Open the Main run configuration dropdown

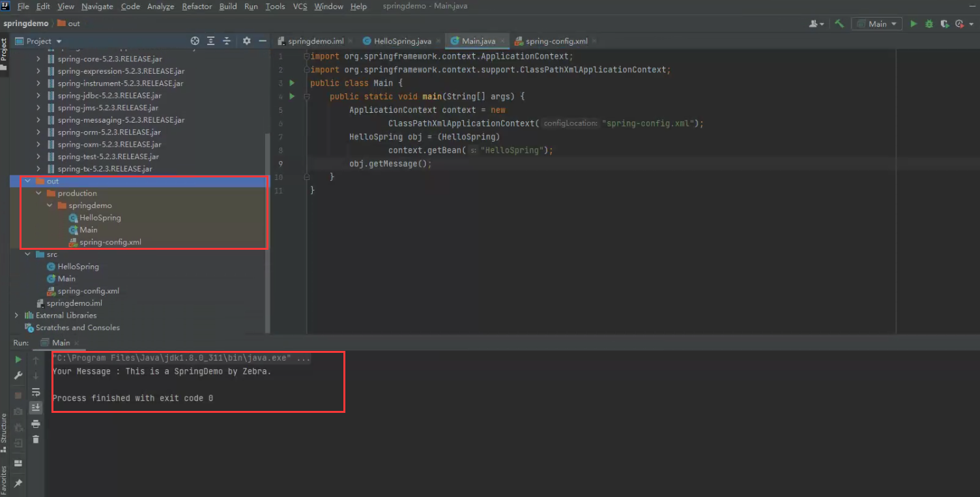coord(876,23)
